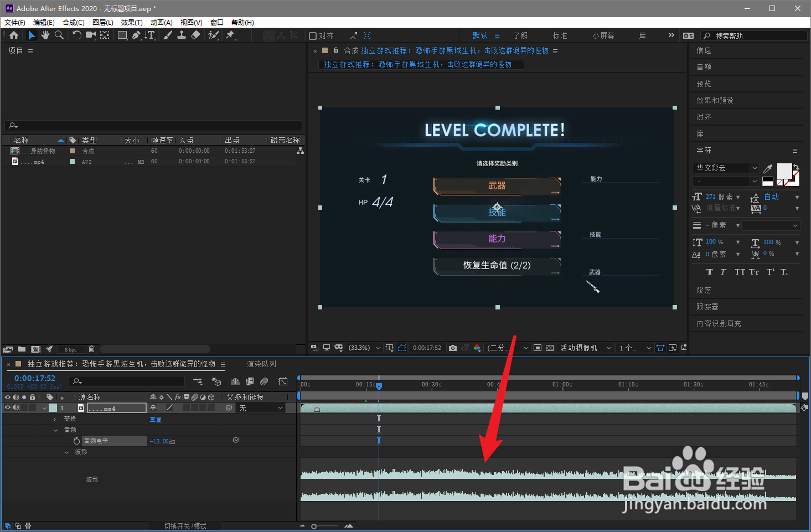
Task: Toggle video visibility eye for mp4 layer
Action: point(8,407)
